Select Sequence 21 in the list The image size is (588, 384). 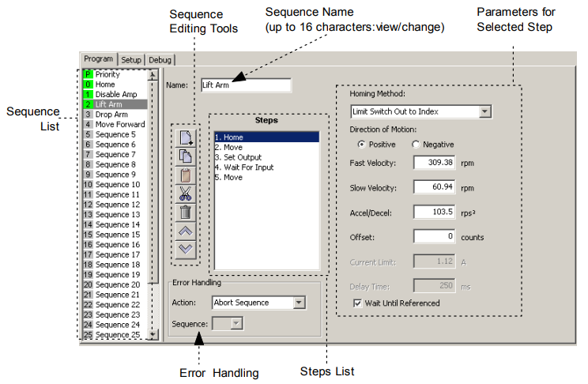tap(115, 295)
